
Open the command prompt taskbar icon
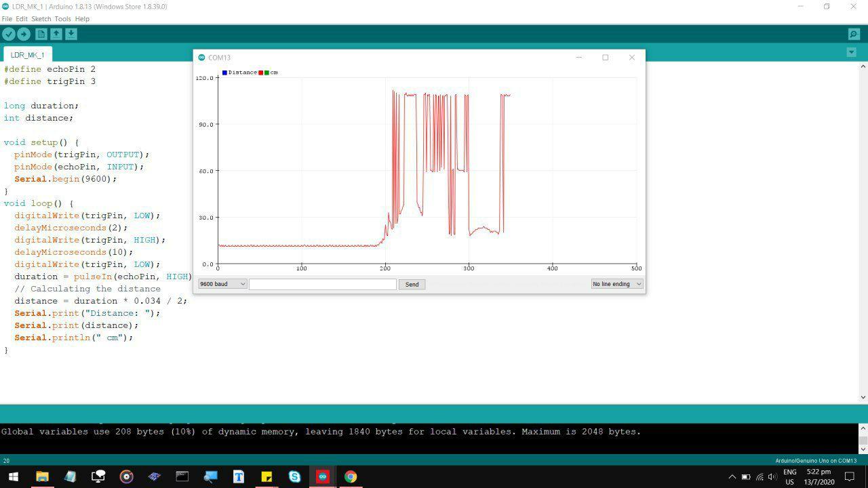click(x=182, y=476)
